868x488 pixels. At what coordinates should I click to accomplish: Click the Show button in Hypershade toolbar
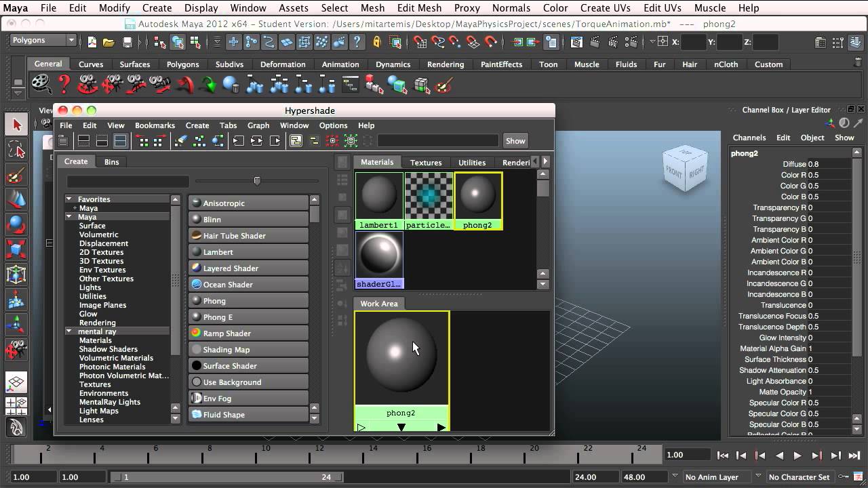(x=515, y=141)
